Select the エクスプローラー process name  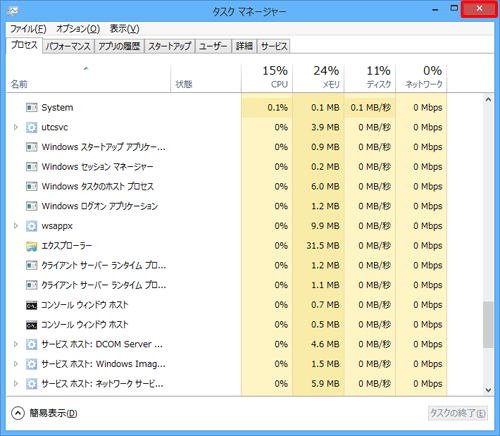point(67,246)
